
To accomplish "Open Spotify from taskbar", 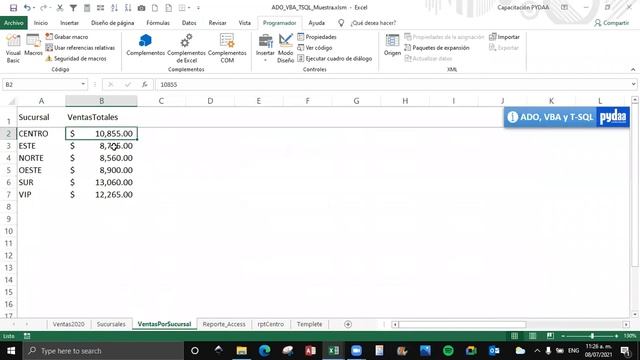I will click(448, 351).
